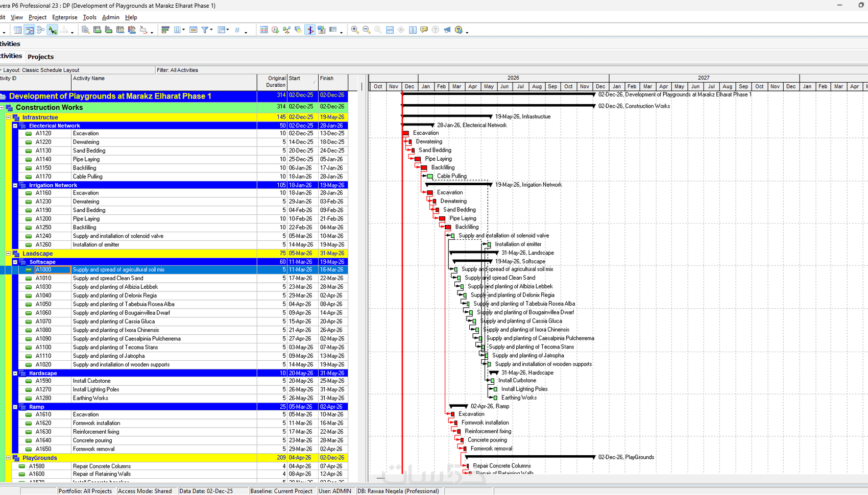868x495 pixels.
Task: Click the Zoom In magnifier icon
Action: tap(355, 30)
